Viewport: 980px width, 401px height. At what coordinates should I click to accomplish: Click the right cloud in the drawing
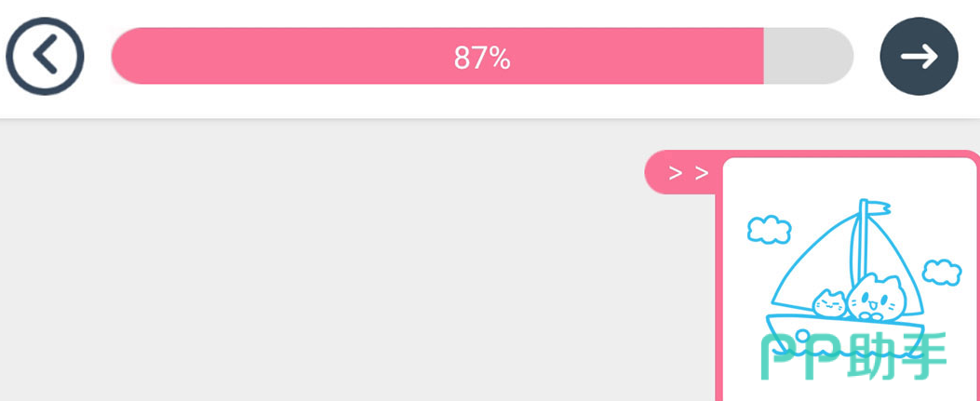point(941,272)
